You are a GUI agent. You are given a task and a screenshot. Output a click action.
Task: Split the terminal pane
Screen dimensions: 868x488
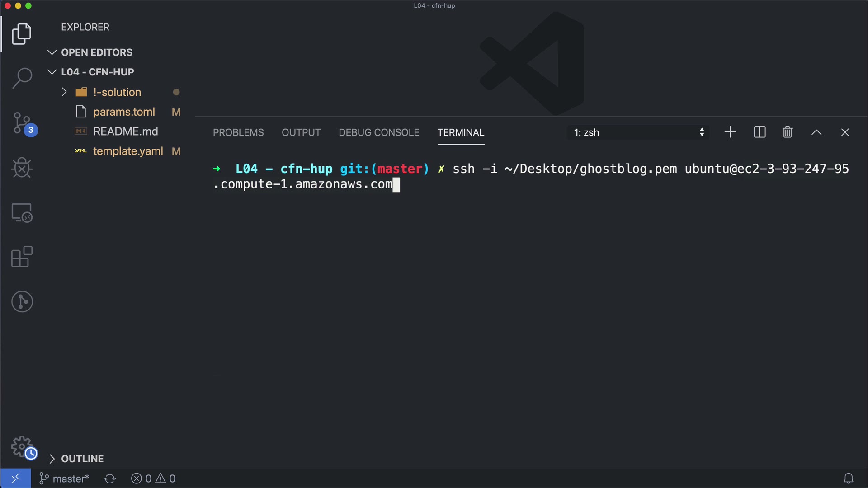(x=759, y=132)
